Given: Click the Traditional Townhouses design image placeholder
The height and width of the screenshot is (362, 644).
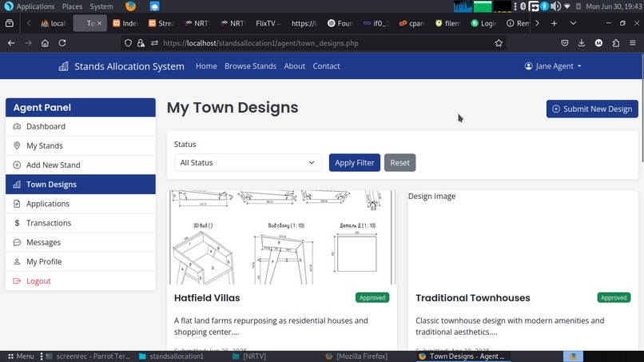Looking at the screenshot, I should 523,237.
